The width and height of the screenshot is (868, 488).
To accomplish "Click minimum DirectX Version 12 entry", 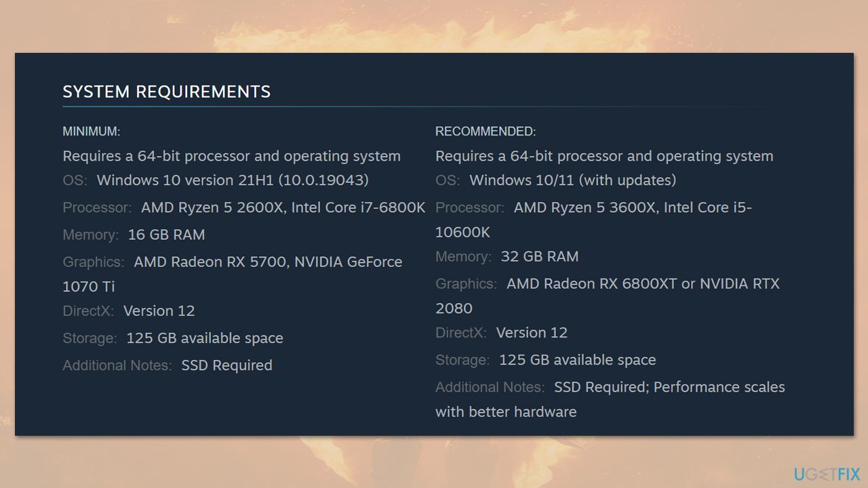I will 159,310.
